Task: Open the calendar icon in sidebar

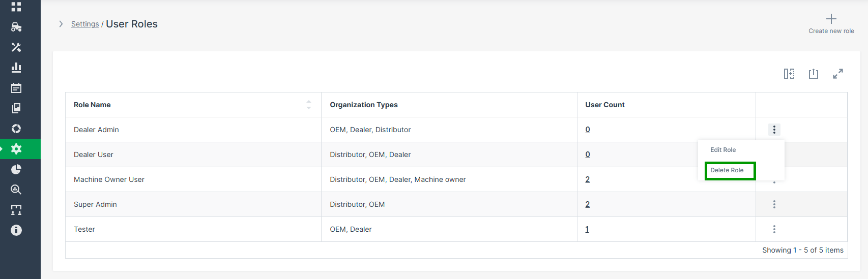Action: [x=16, y=88]
